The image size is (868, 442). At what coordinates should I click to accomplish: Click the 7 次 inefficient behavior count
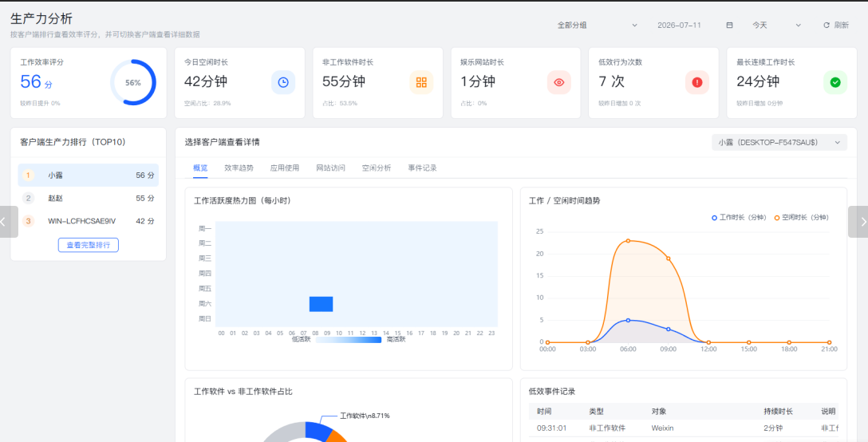click(x=611, y=81)
